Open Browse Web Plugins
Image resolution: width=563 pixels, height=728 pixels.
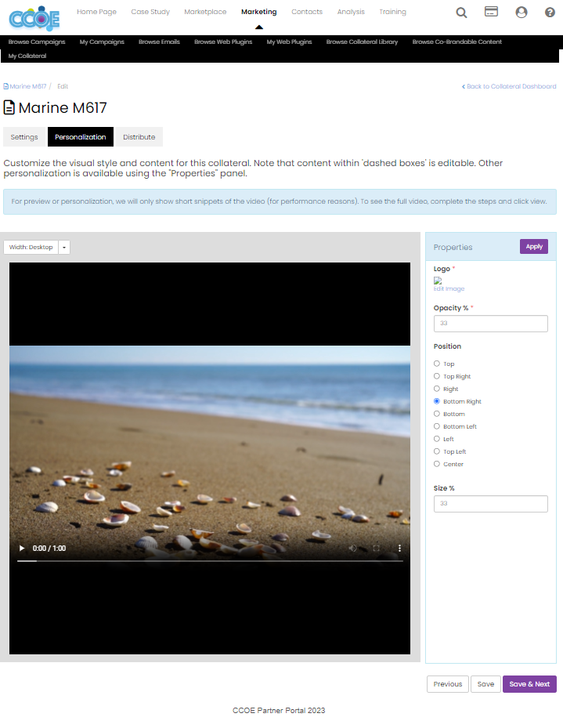coord(223,42)
